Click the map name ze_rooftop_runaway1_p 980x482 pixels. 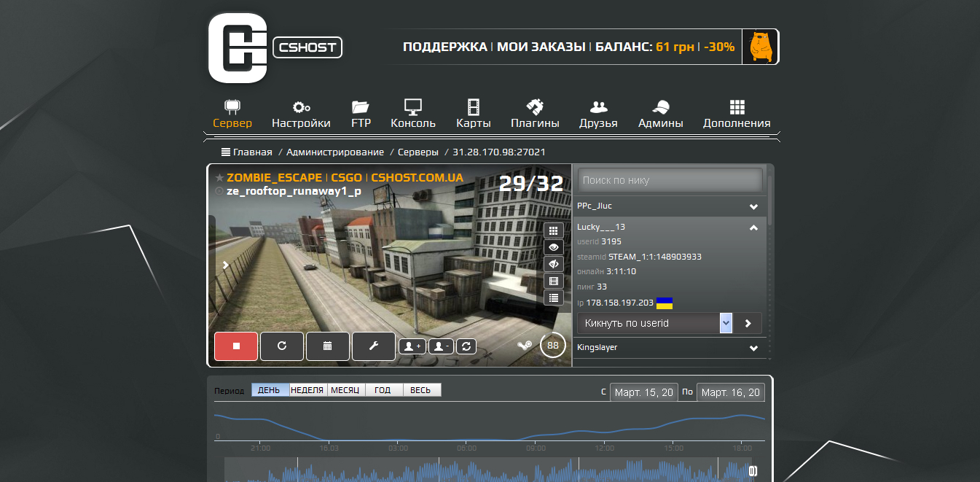294,191
